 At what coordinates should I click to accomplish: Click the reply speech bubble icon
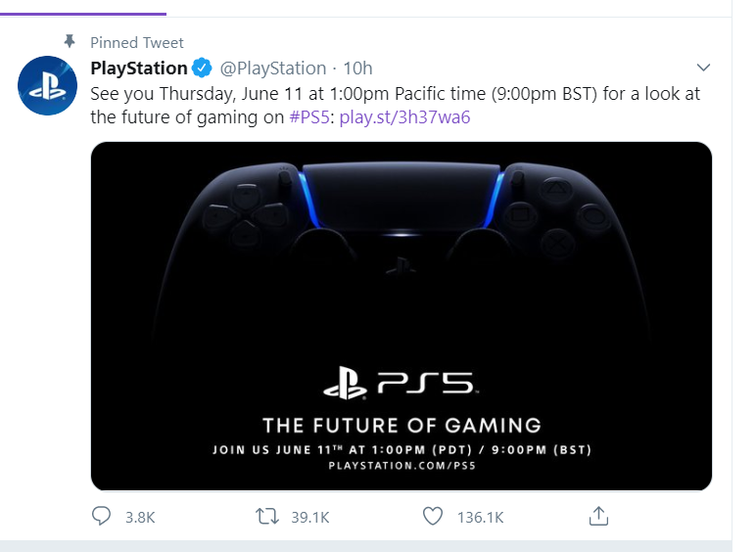coord(102,516)
